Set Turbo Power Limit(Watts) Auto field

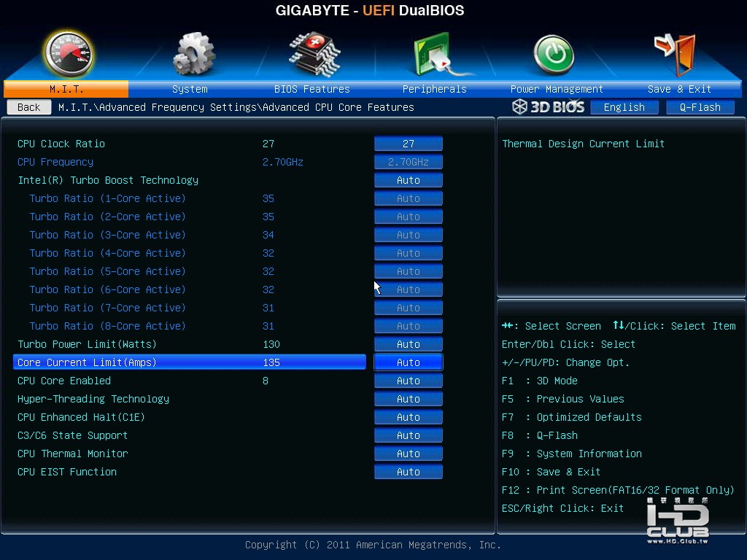[x=409, y=344]
